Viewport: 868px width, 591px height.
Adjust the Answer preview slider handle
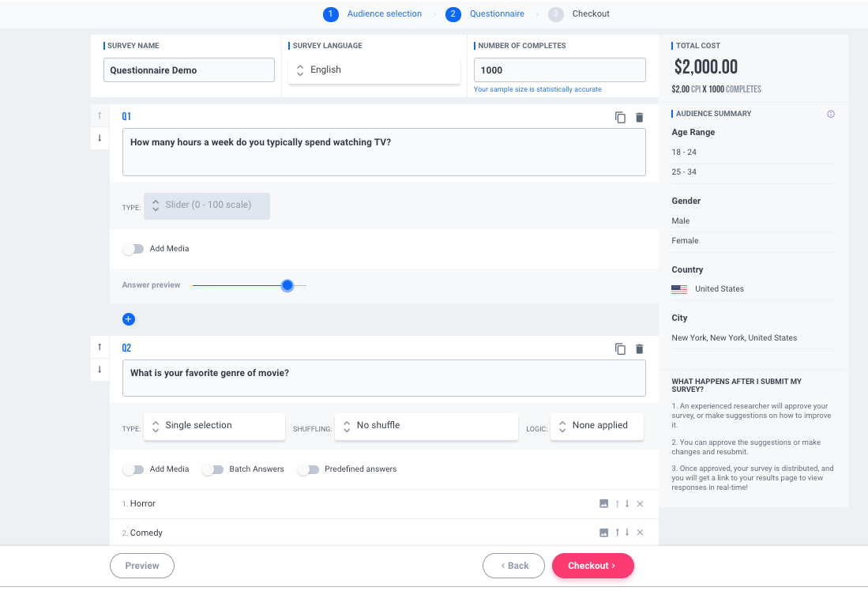tap(287, 285)
